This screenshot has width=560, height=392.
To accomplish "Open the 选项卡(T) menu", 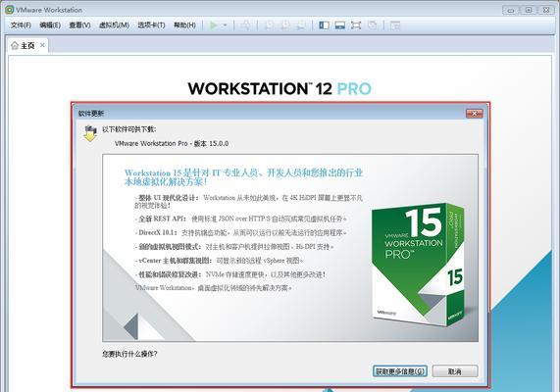I will click(151, 25).
